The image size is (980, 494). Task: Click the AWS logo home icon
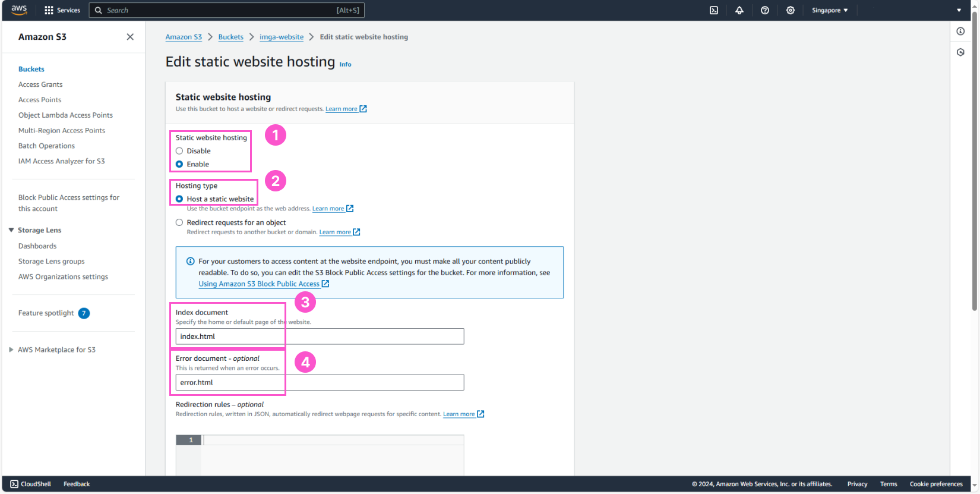pos(19,10)
